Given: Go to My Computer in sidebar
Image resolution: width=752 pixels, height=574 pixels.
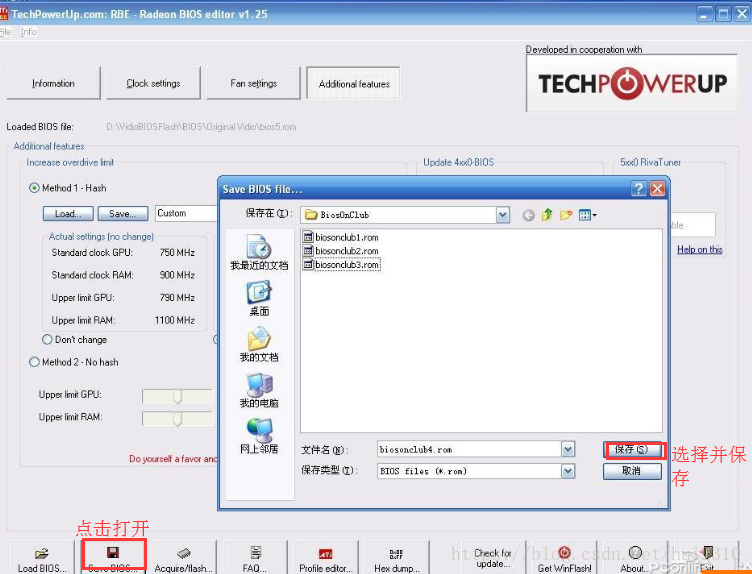Looking at the screenshot, I should [259, 389].
